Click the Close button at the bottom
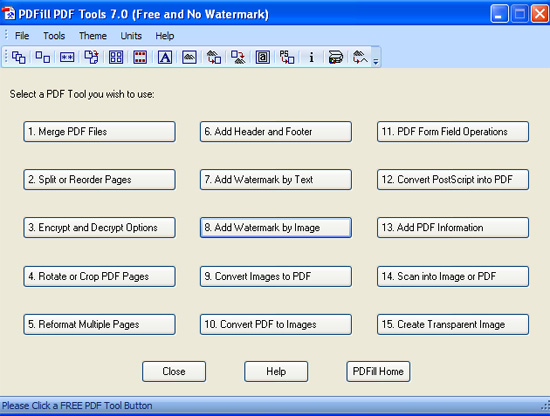 pos(174,371)
